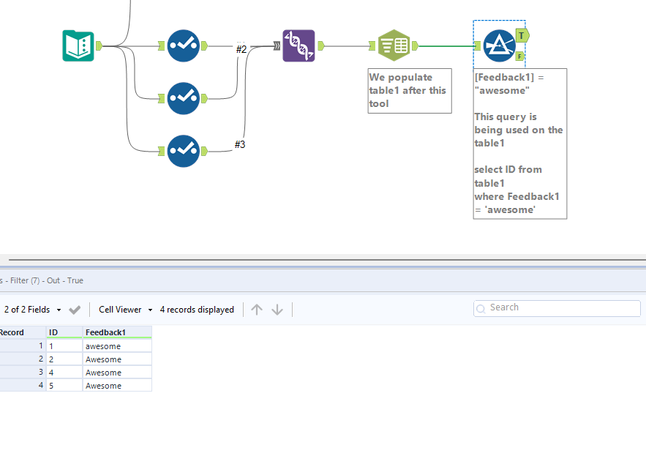Select the row header for record 1
Image resolution: width=646 pixels, height=451 pixels.
point(23,346)
